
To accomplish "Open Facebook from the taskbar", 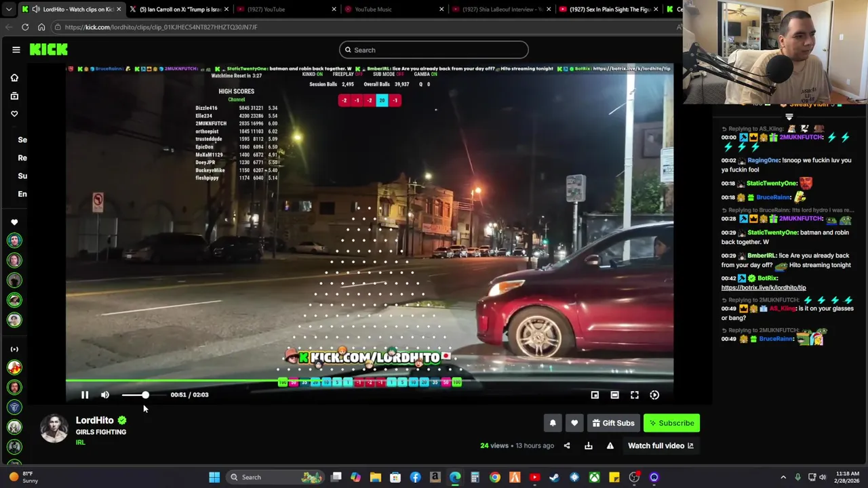I will [415, 477].
